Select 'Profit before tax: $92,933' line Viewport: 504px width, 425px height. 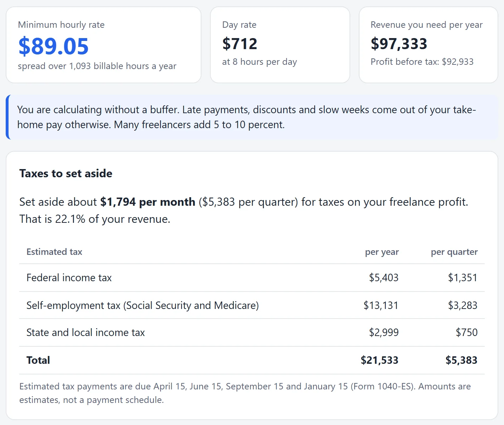[422, 62]
